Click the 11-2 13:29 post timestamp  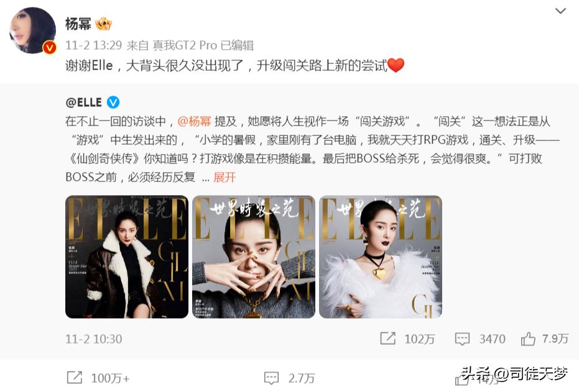tap(94, 45)
